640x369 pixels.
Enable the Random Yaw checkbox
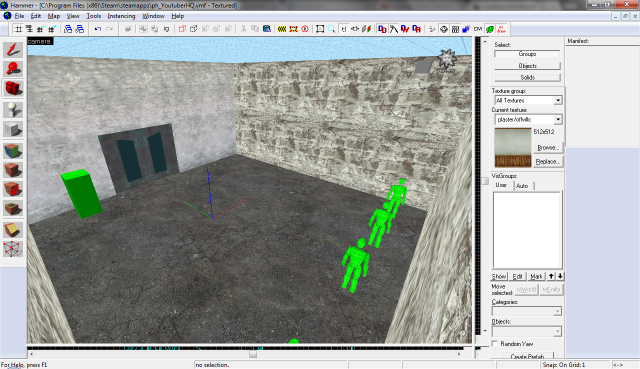[495, 344]
